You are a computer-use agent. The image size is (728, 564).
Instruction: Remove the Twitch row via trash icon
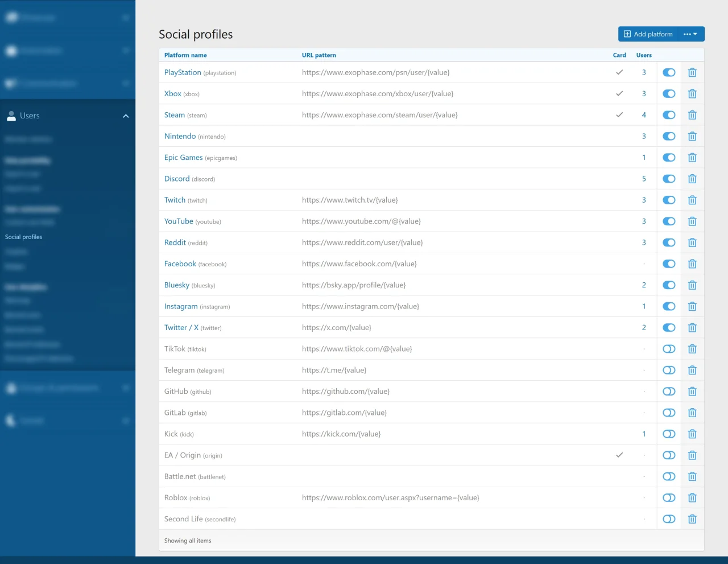pyautogui.click(x=692, y=200)
